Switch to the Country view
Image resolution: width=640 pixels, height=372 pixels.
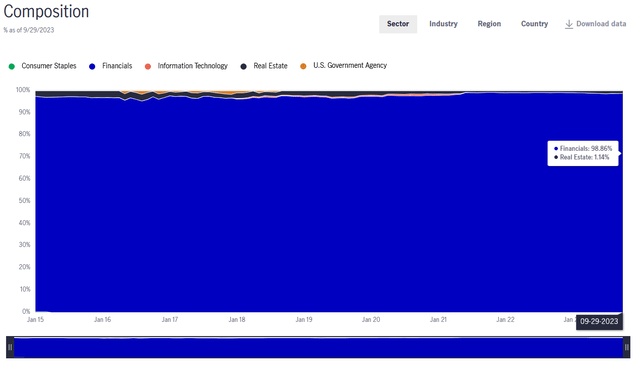pyautogui.click(x=534, y=24)
